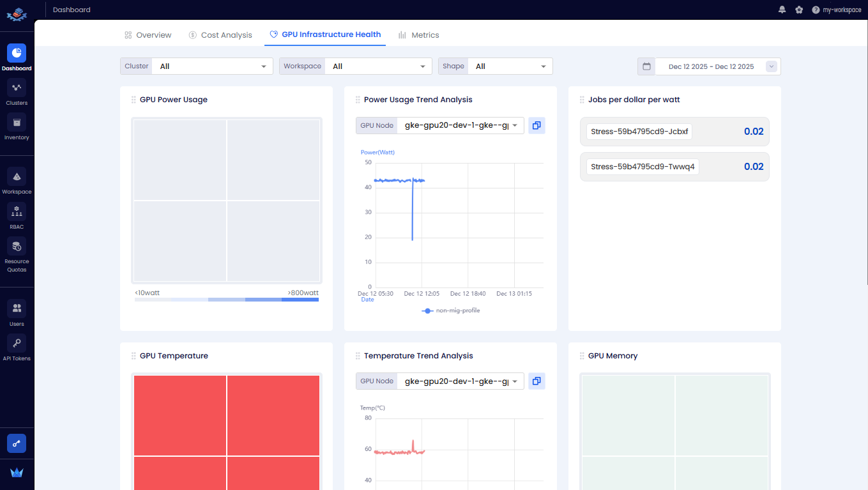Screen dimensions: 868x490
Task: Toggle the non-mig-profile legend item
Action: (450, 310)
